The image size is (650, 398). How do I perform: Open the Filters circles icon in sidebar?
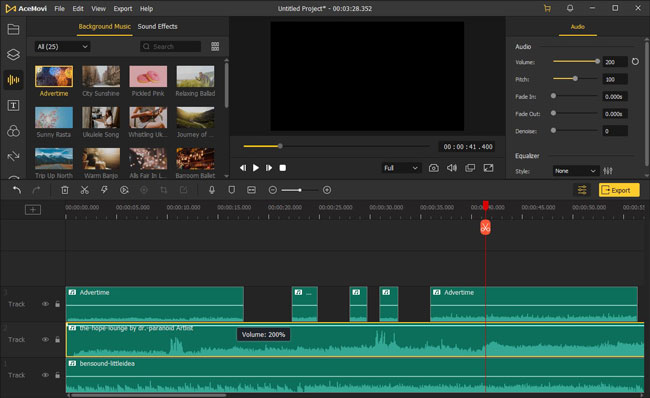13,131
